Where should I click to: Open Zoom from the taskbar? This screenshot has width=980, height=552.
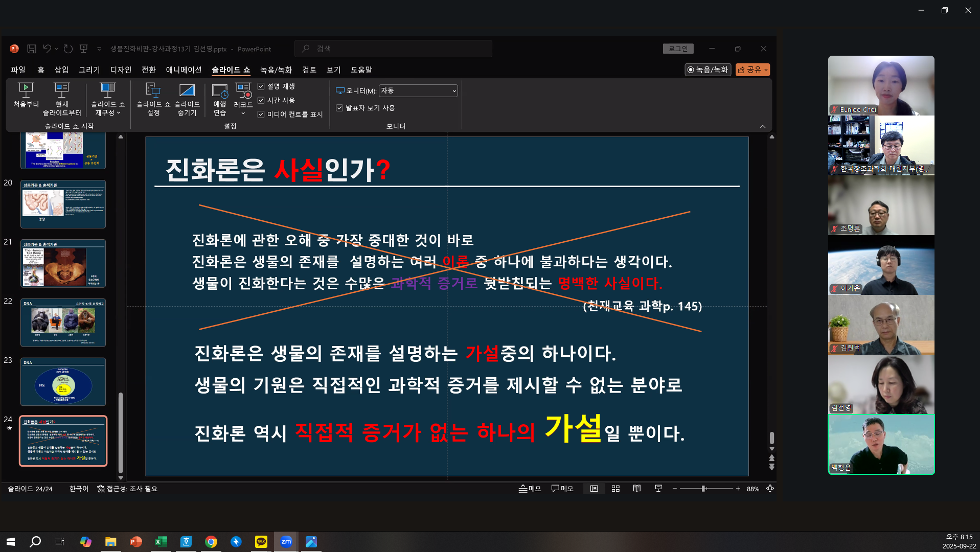click(x=286, y=542)
